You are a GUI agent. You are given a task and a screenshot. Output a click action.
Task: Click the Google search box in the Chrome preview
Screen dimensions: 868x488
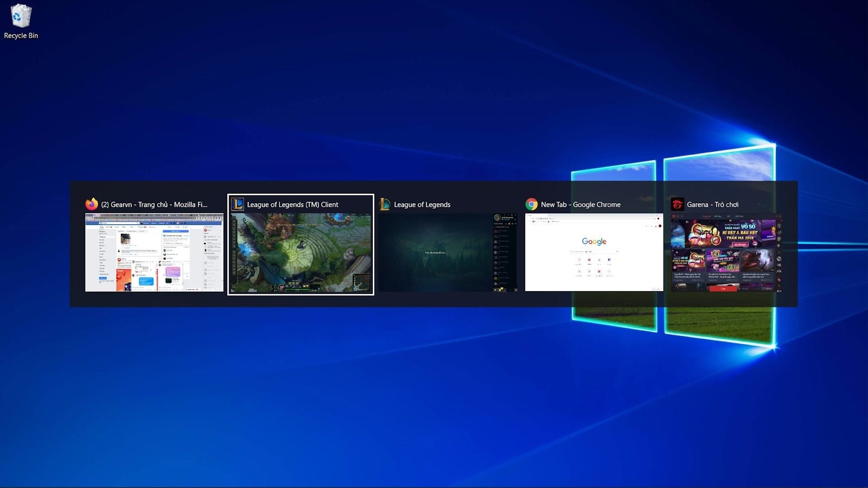(594, 252)
